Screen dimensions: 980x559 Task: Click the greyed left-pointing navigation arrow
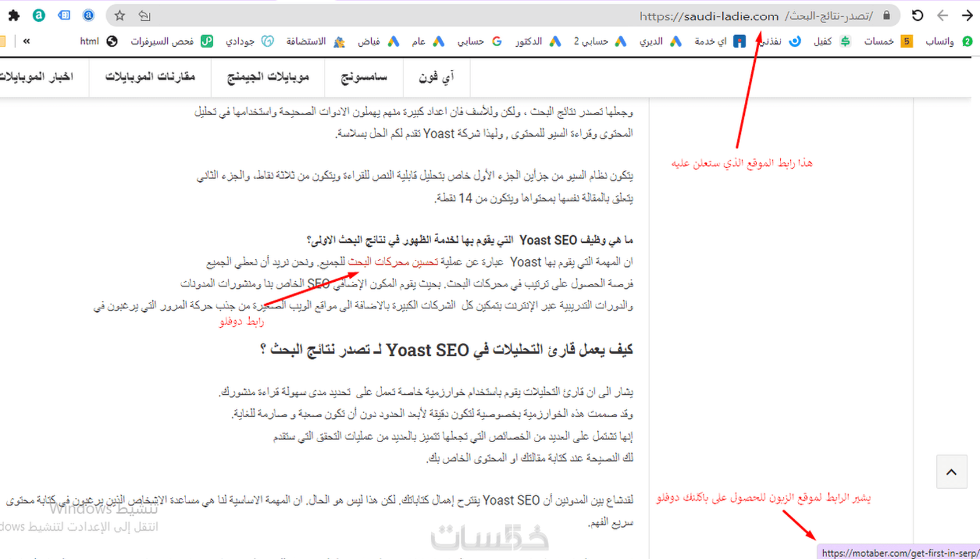(943, 16)
